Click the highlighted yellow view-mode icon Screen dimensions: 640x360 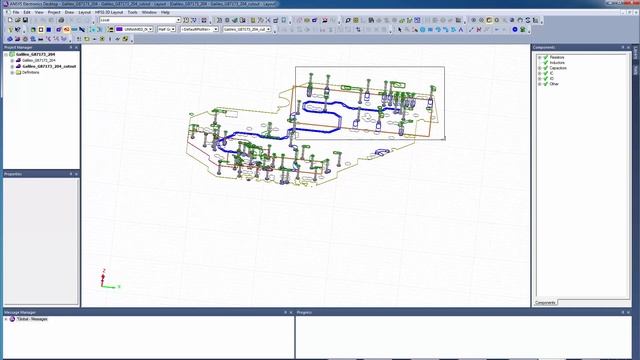tap(489, 20)
